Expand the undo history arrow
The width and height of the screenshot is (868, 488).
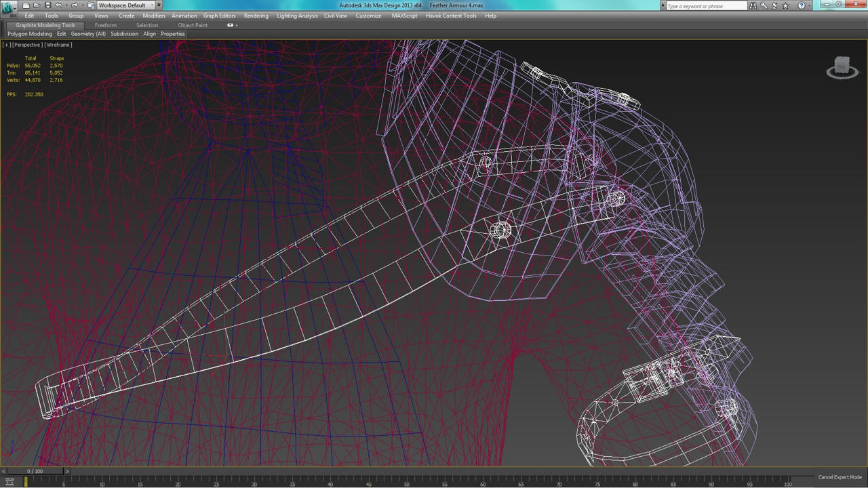[x=66, y=5]
